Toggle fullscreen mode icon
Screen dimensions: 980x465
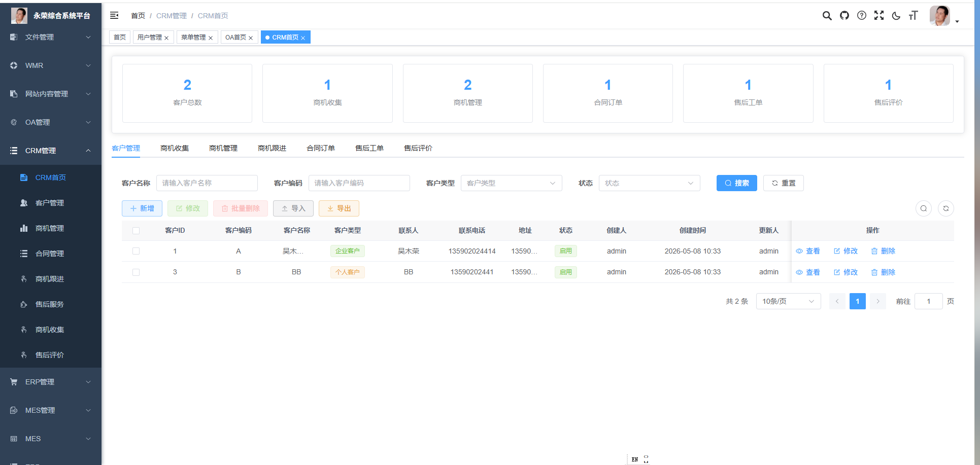coord(878,16)
